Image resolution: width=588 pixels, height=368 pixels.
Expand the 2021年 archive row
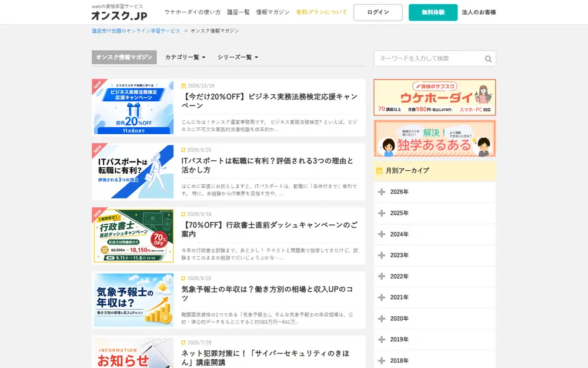pyautogui.click(x=435, y=297)
